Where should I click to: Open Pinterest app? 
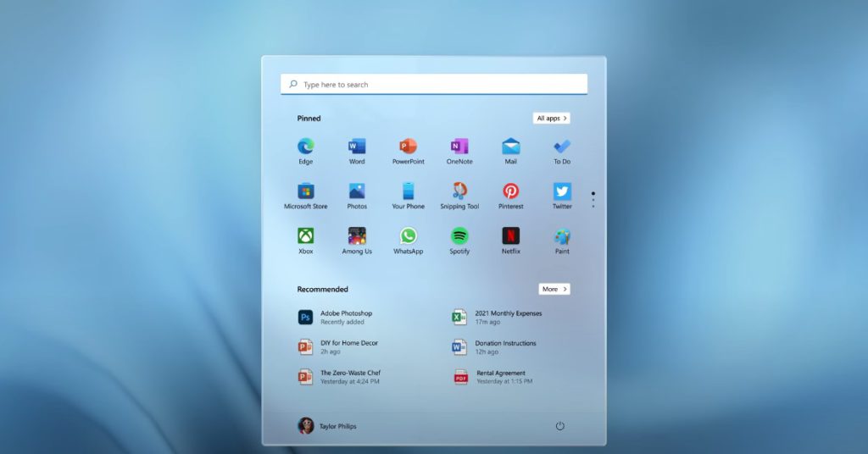pyautogui.click(x=511, y=196)
